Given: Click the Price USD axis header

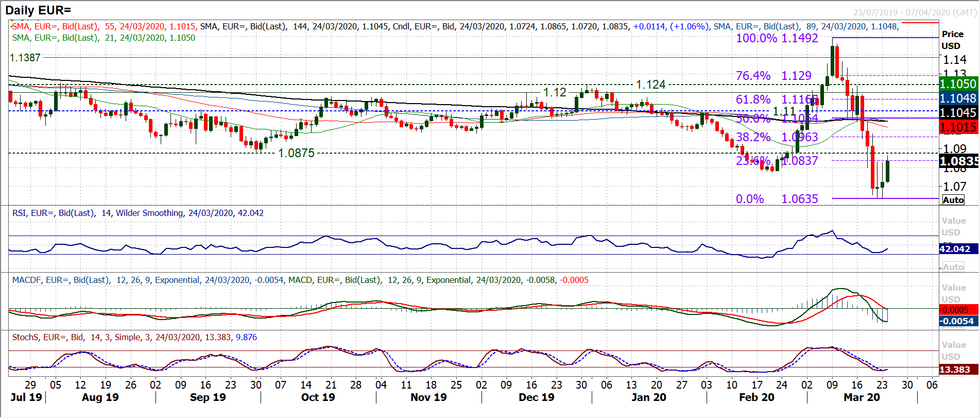Looking at the screenshot, I should pyautogui.click(x=952, y=40).
